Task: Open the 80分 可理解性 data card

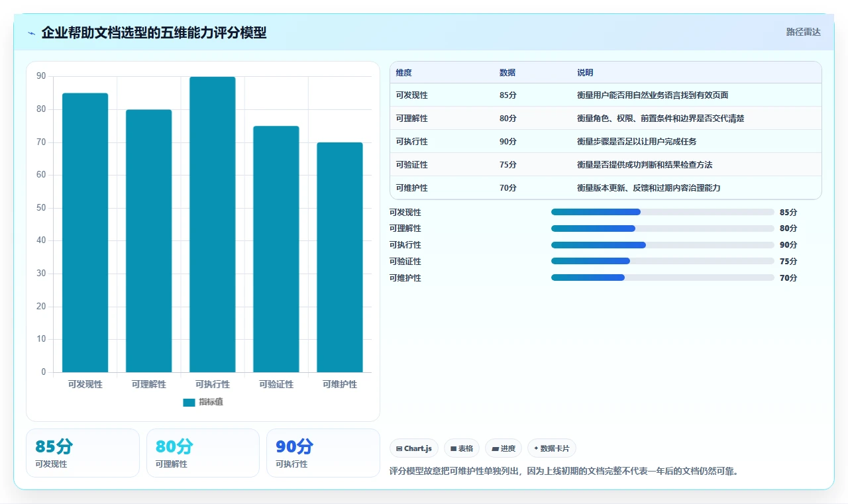Action: tap(203, 453)
